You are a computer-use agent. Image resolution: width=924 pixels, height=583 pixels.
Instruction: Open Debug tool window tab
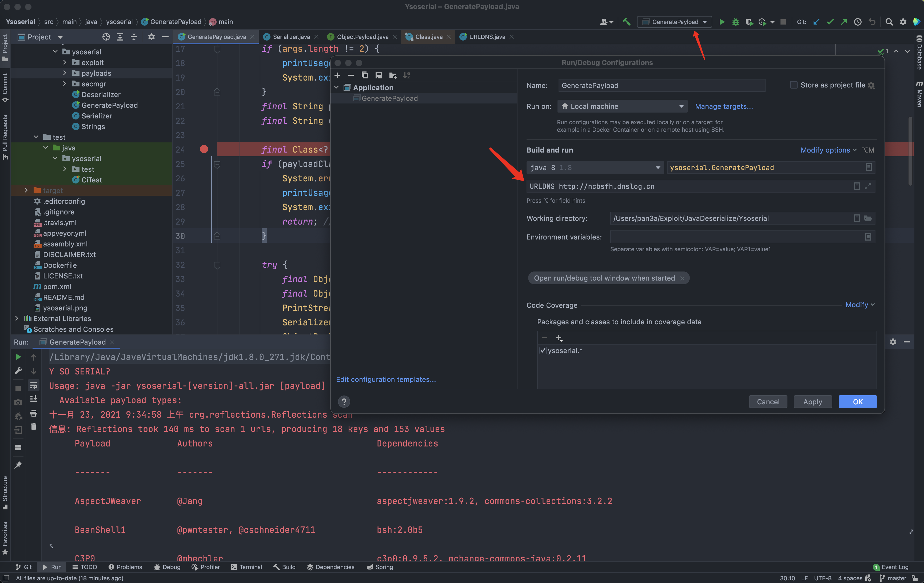pyautogui.click(x=167, y=567)
